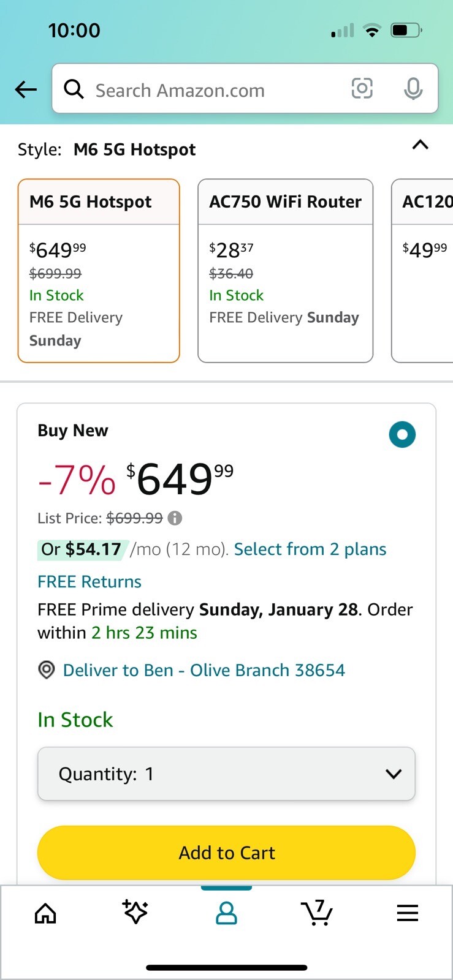Focus the Search Amazon.com field
This screenshot has height=980, width=453.
(215, 90)
